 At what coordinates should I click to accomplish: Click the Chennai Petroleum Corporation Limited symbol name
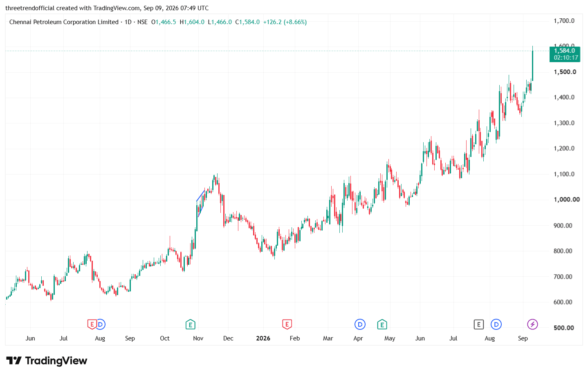point(64,22)
